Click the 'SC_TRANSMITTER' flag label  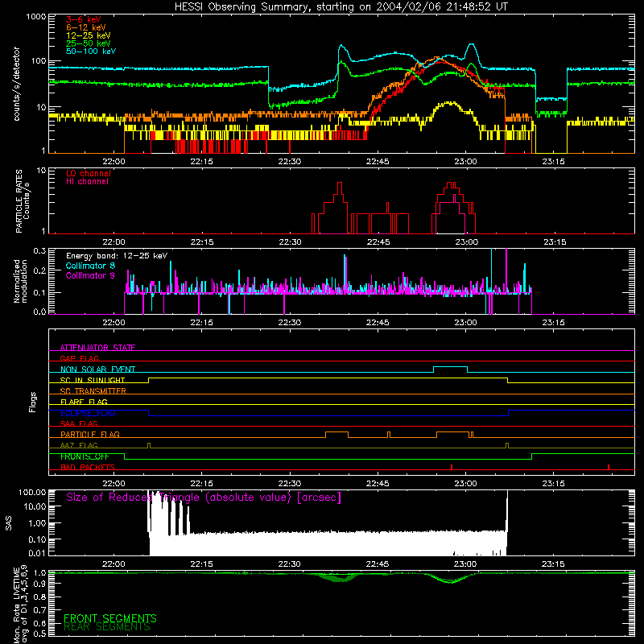[93, 391]
